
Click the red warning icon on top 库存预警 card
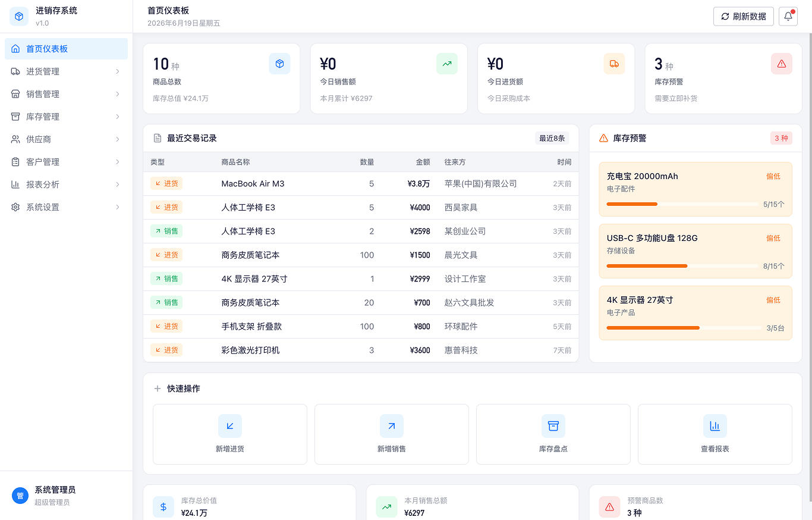tap(782, 64)
